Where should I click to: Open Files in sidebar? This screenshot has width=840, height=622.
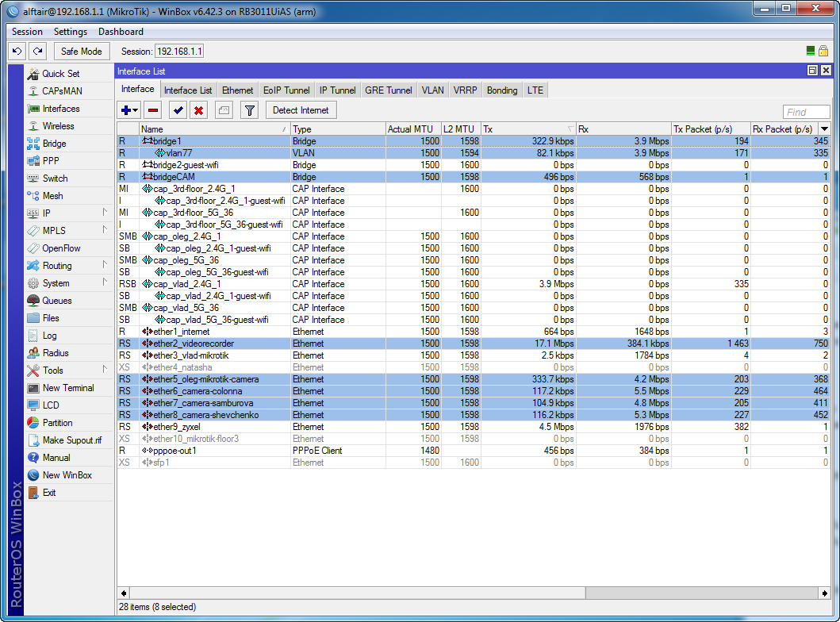(51, 318)
